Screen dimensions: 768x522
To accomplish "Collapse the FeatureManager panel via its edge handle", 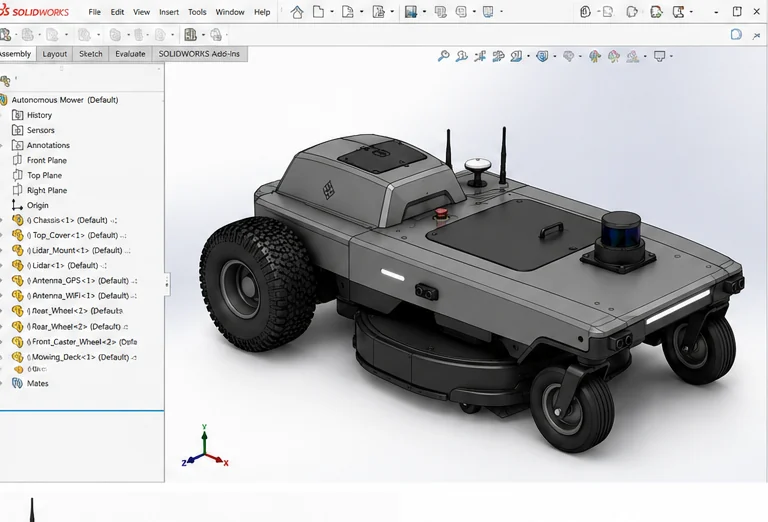I will point(167,283).
